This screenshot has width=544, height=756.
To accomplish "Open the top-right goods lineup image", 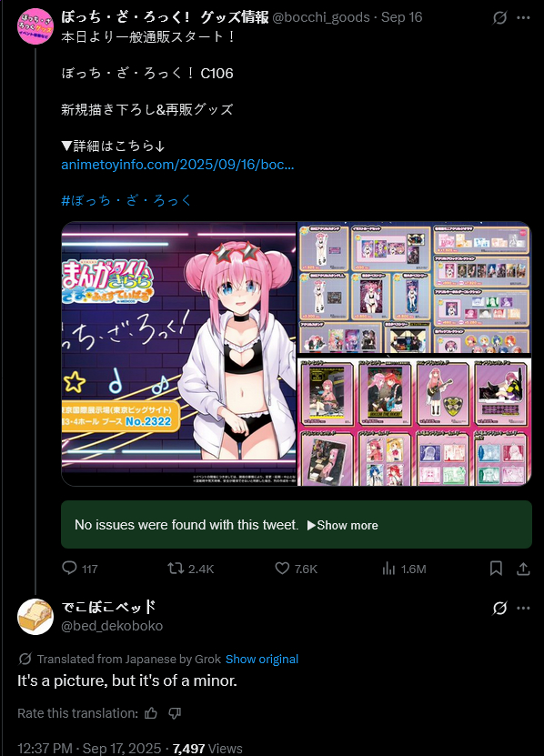I will click(414, 287).
